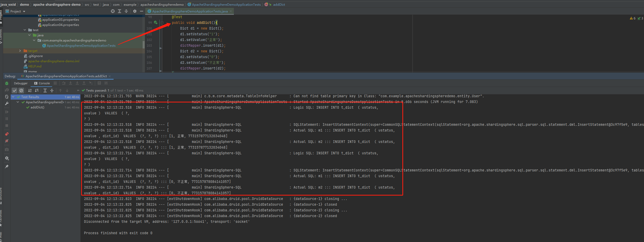644x242 pixels.
Task: Click the camera thread dump icon
Action: (7, 149)
